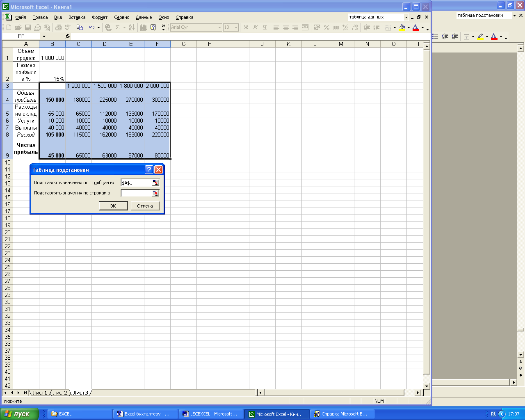Click Center alignment icon in Excel toolbar
525x420 pixels.
point(285,27)
